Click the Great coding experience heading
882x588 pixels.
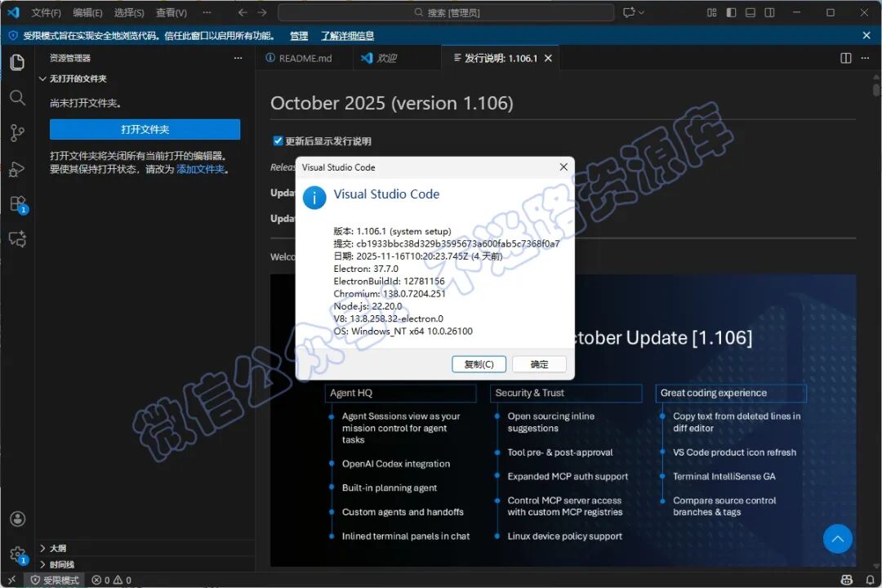coord(731,394)
